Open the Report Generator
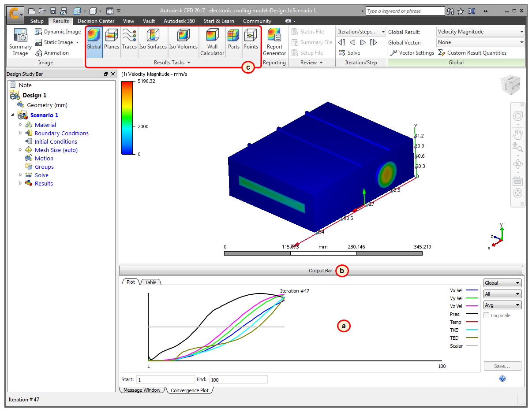Screen dimensions: 532x412 click(274, 42)
